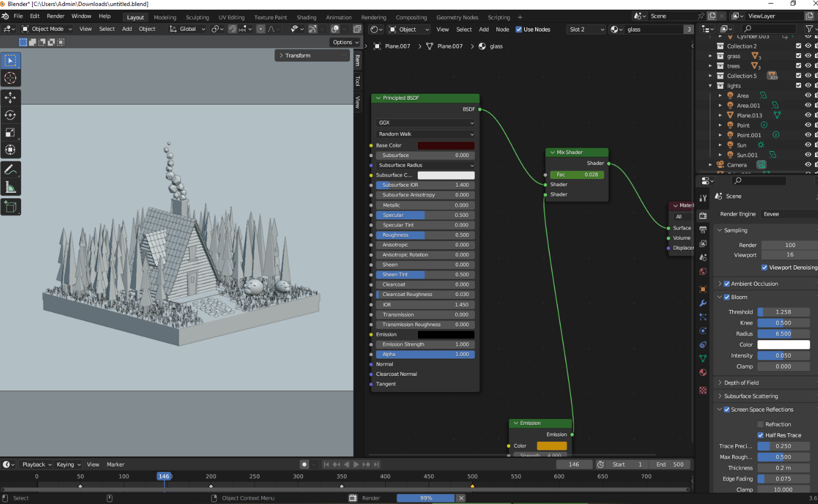Hide the Camera in the outliner
Viewport: 818px width, 504px height.
coord(808,165)
